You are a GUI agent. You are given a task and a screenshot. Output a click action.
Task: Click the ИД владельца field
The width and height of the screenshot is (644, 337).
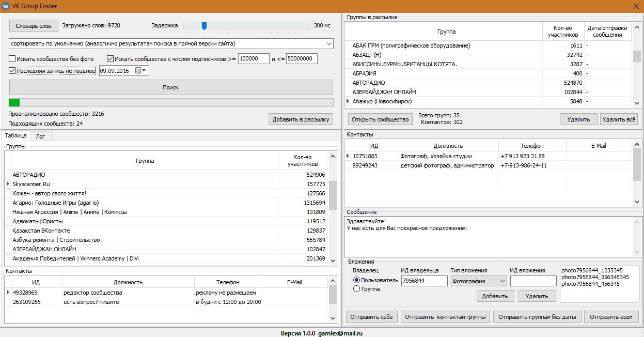point(424,281)
